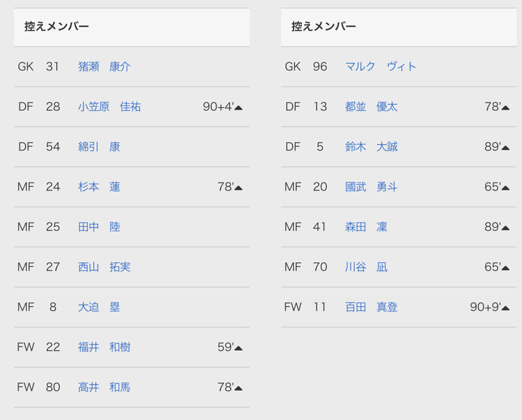Image resolution: width=522 pixels, height=420 pixels.
Task: View player 國武 勇斗
Action: coord(371,187)
